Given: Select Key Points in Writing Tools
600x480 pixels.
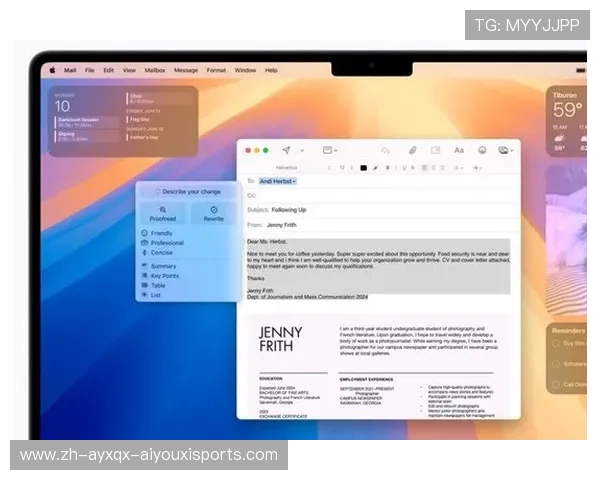Looking at the screenshot, I should [160, 276].
